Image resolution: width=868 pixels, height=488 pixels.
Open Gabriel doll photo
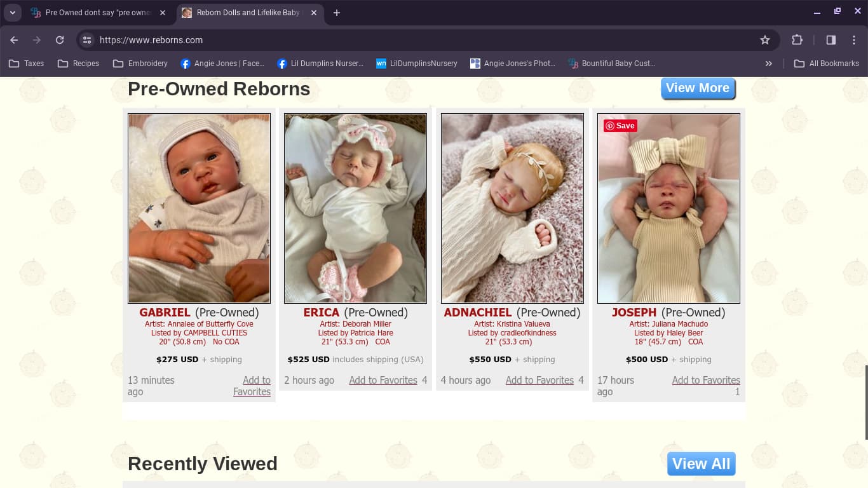(x=199, y=208)
